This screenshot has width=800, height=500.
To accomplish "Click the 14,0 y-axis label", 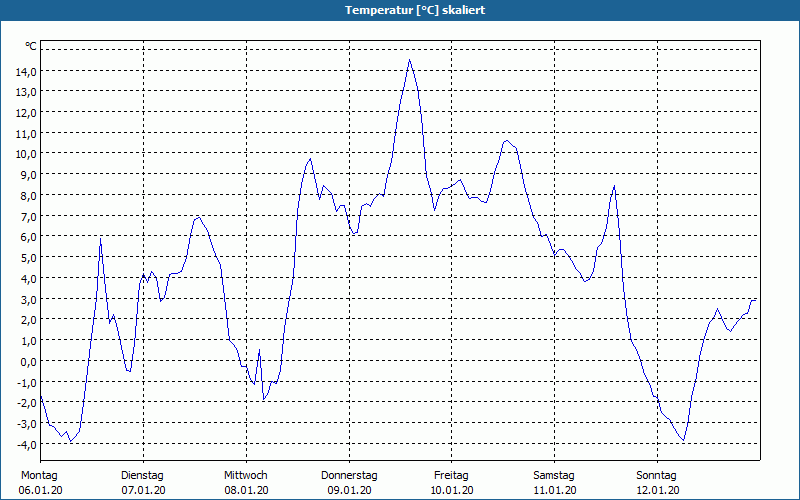I will click(x=26, y=72).
